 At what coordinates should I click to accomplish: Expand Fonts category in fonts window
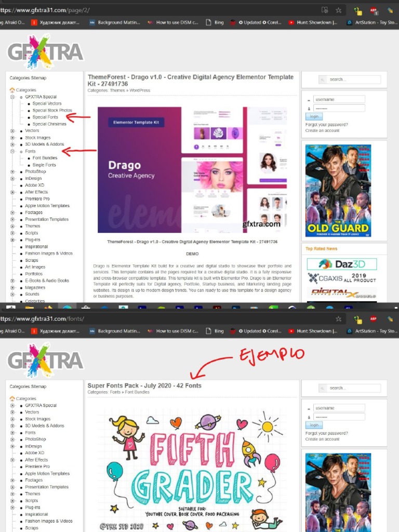[12, 433]
